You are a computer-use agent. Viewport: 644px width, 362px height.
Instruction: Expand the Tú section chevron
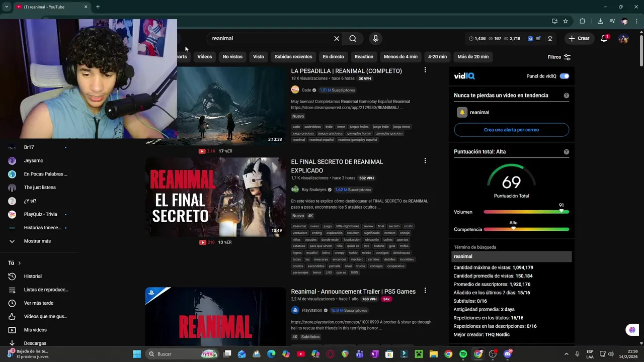pyautogui.click(x=20, y=263)
